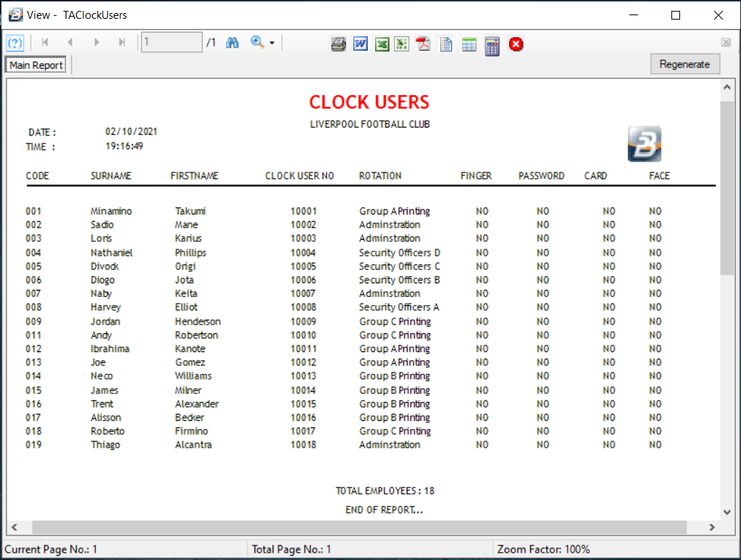
Task: Click clock user number 10015
Action: (303, 404)
